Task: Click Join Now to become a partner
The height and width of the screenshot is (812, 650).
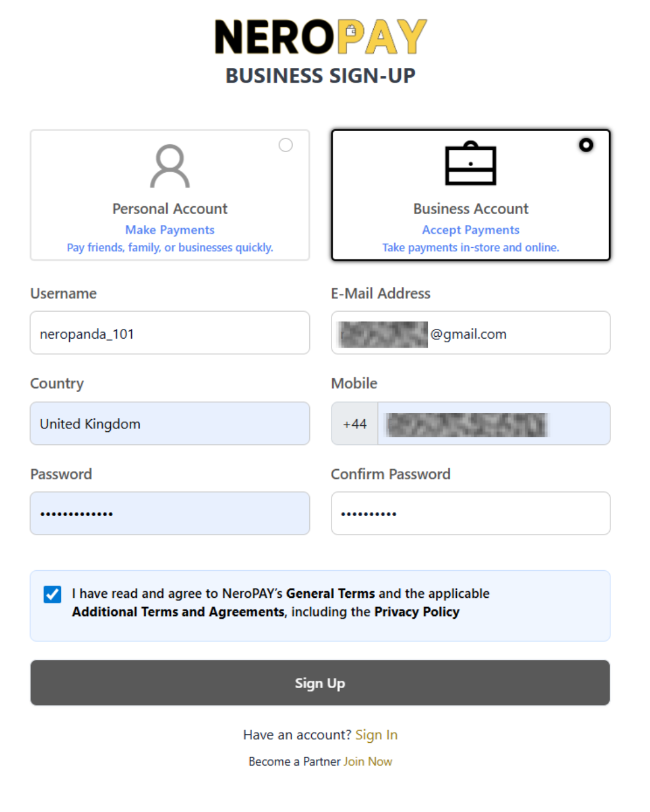Action: coord(367,761)
